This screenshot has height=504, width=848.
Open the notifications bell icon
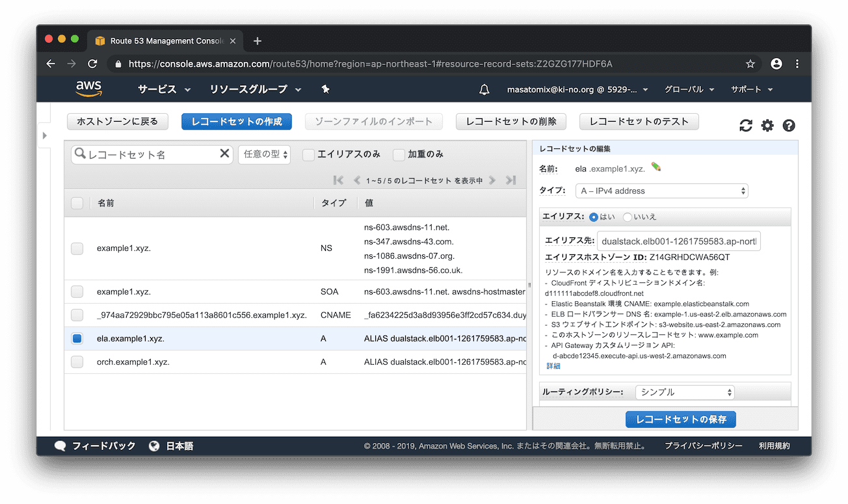[x=484, y=90]
